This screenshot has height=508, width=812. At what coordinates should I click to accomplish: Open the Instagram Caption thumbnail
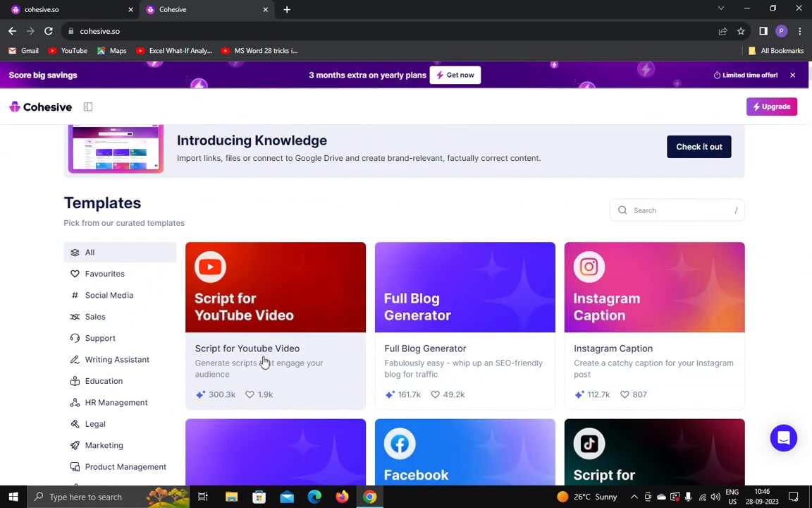click(655, 287)
